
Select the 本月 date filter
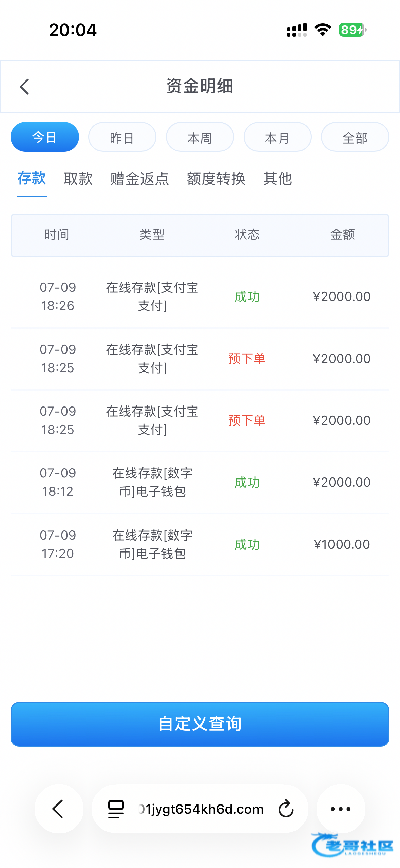tap(278, 137)
